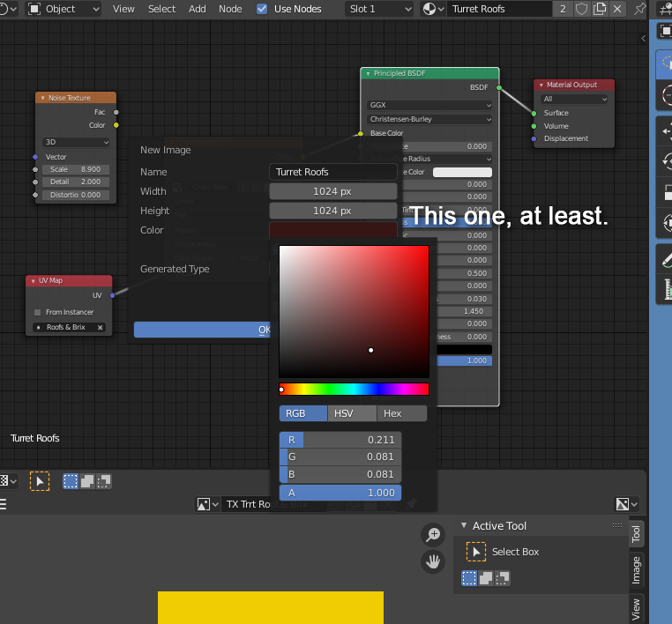Open the display channels dropdown icon

[626, 504]
